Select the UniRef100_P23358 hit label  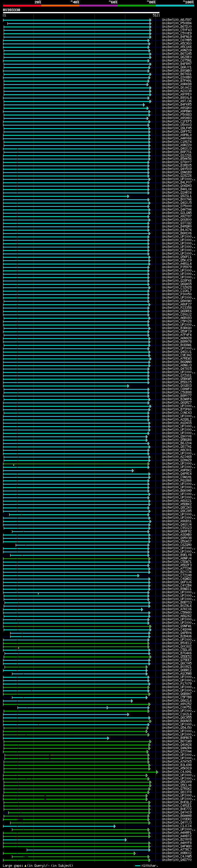pos(177,308)
